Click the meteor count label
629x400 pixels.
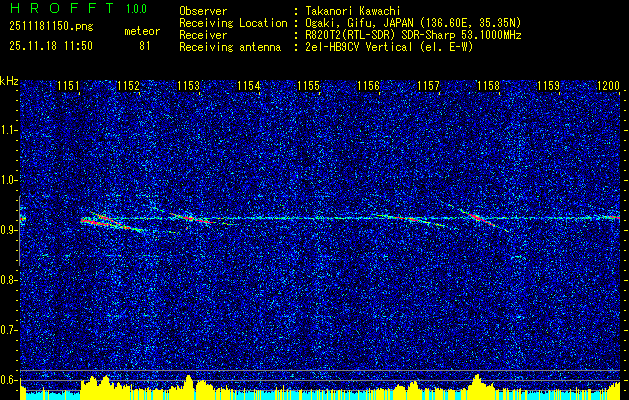click(x=142, y=31)
